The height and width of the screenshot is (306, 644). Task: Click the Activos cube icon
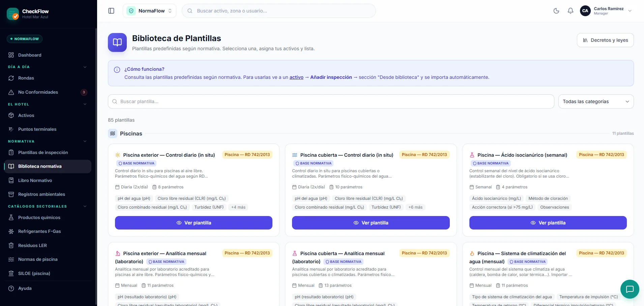(x=11, y=115)
